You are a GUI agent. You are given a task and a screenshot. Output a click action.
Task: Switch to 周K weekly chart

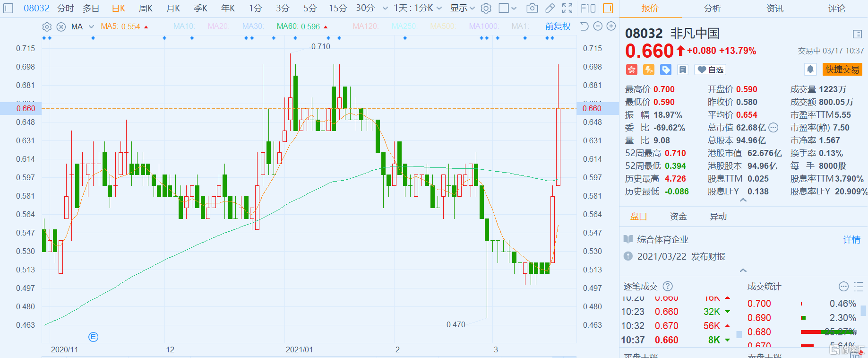pyautogui.click(x=146, y=8)
